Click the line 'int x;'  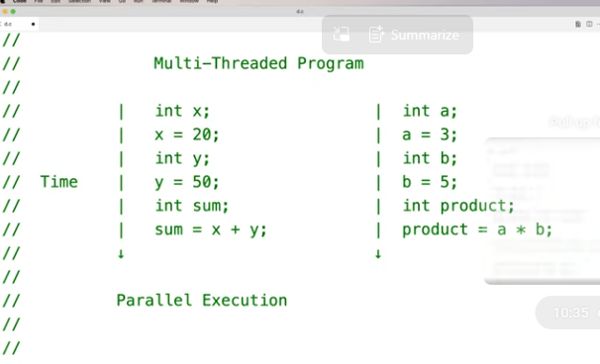[182, 111]
